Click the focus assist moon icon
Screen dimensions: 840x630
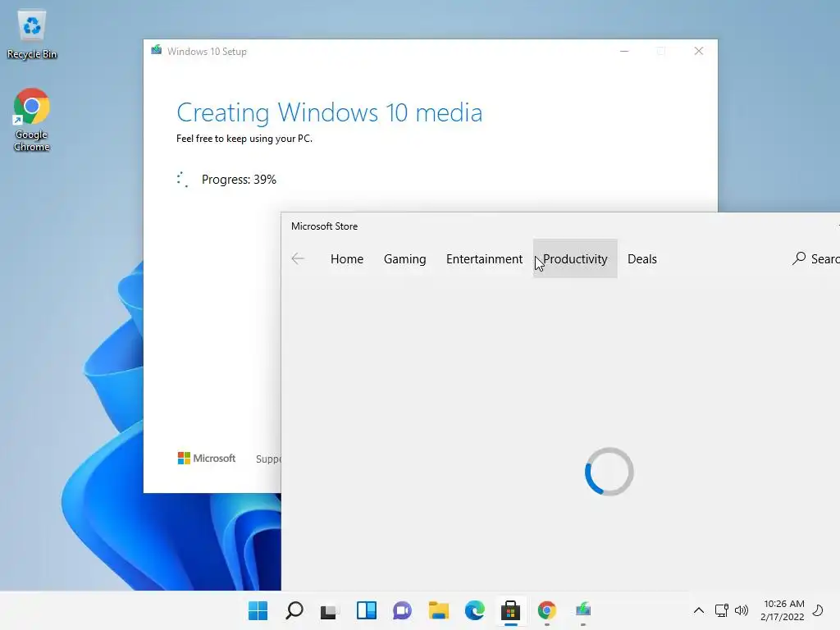818,610
